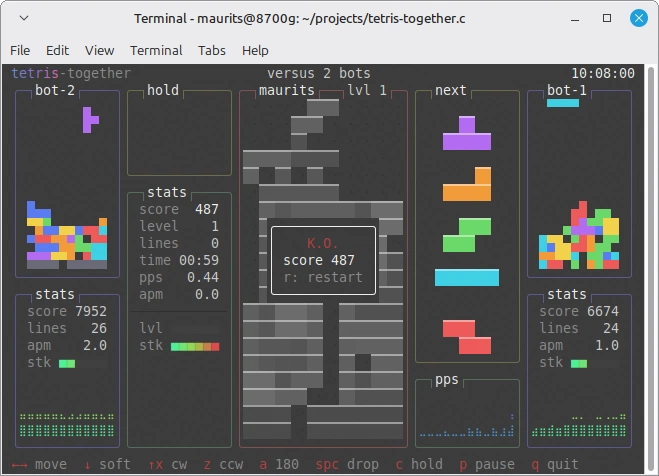Click the 'bot-1' panel label
659x476 pixels.
[x=567, y=90]
